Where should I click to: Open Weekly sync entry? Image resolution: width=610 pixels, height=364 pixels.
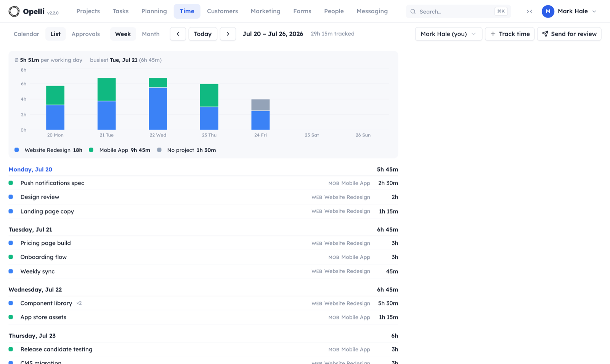[203, 271]
